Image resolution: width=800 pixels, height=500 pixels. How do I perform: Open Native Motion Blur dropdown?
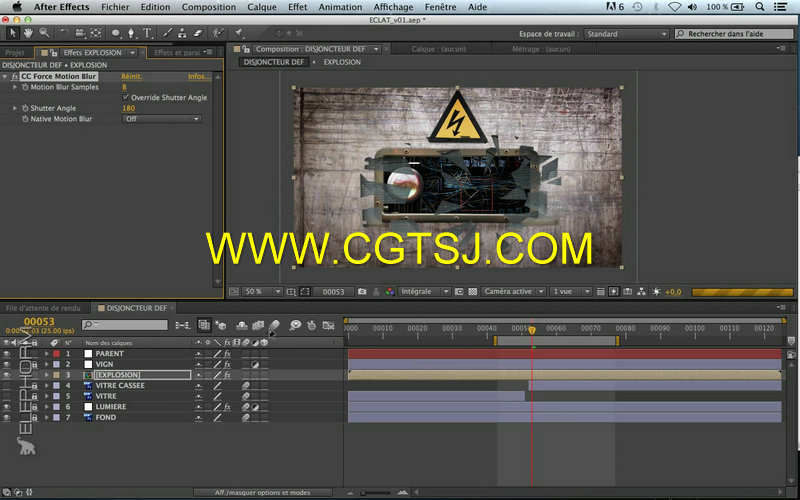coord(162,119)
